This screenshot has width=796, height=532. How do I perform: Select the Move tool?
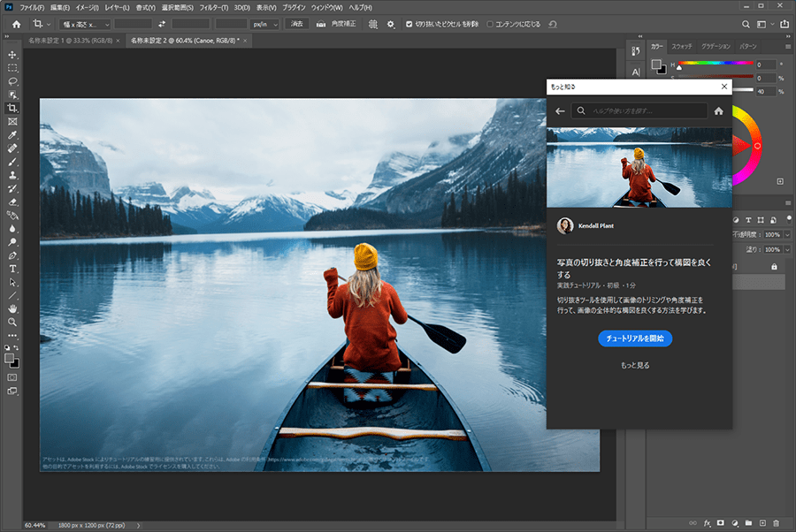[12, 55]
